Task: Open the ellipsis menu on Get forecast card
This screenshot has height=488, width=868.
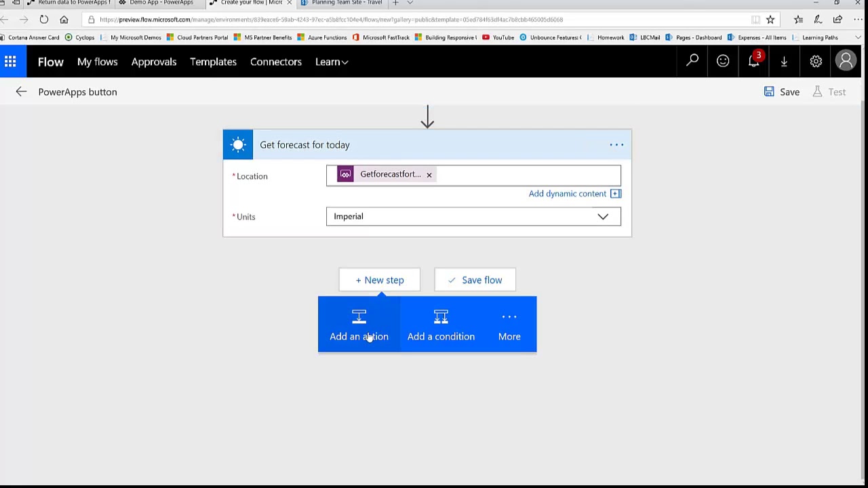Action: pyautogui.click(x=616, y=144)
